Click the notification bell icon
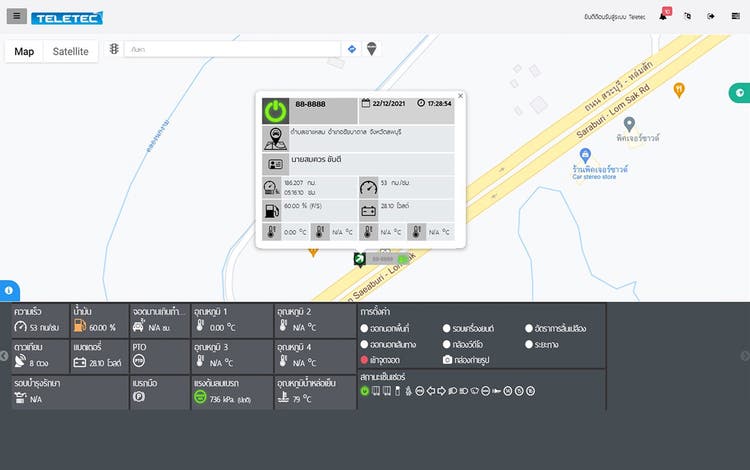Image resolution: width=750 pixels, height=470 pixels. pyautogui.click(x=663, y=16)
